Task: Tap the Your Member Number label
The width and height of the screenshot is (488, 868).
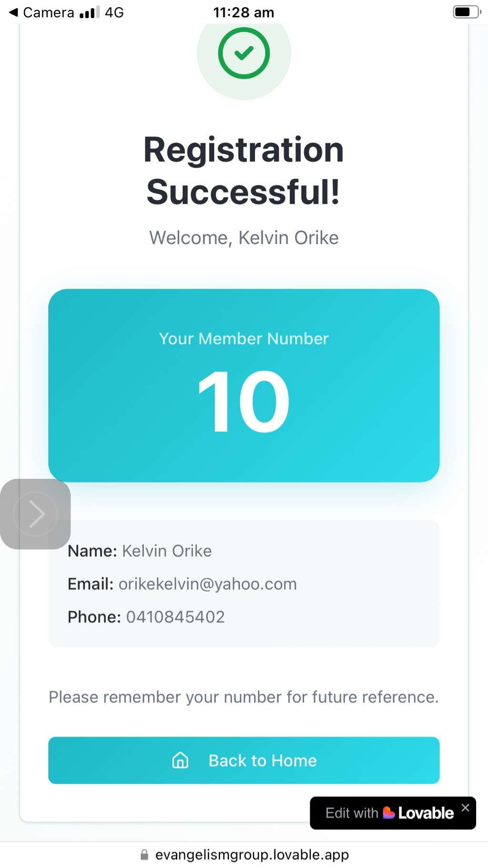Action: (x=244, y=338)
